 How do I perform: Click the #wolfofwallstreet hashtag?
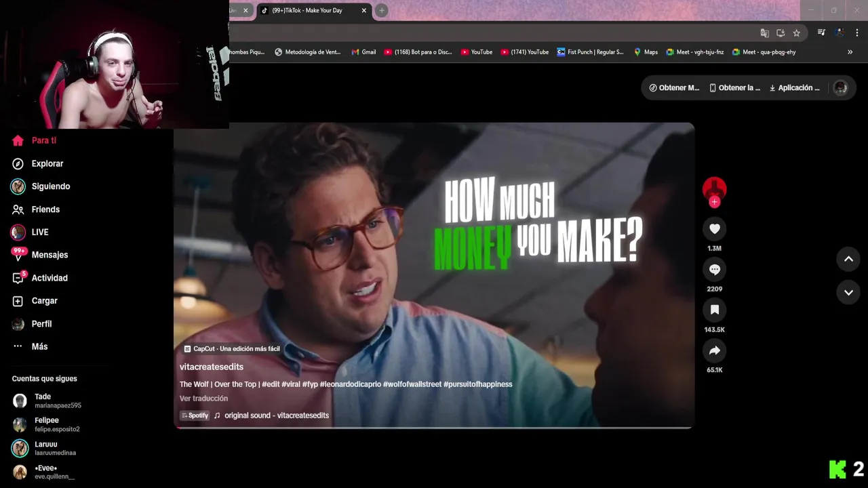412,384
